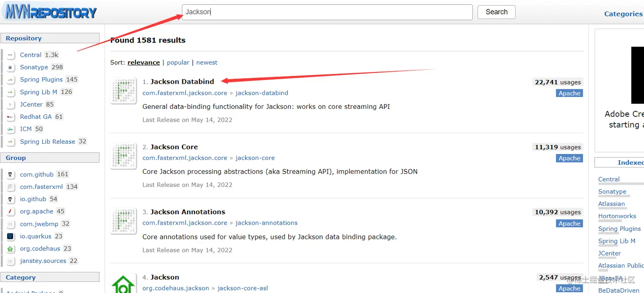Click the Search button
Image resolution: width=644 pixels, height=293 pixels.
point(497,12)
